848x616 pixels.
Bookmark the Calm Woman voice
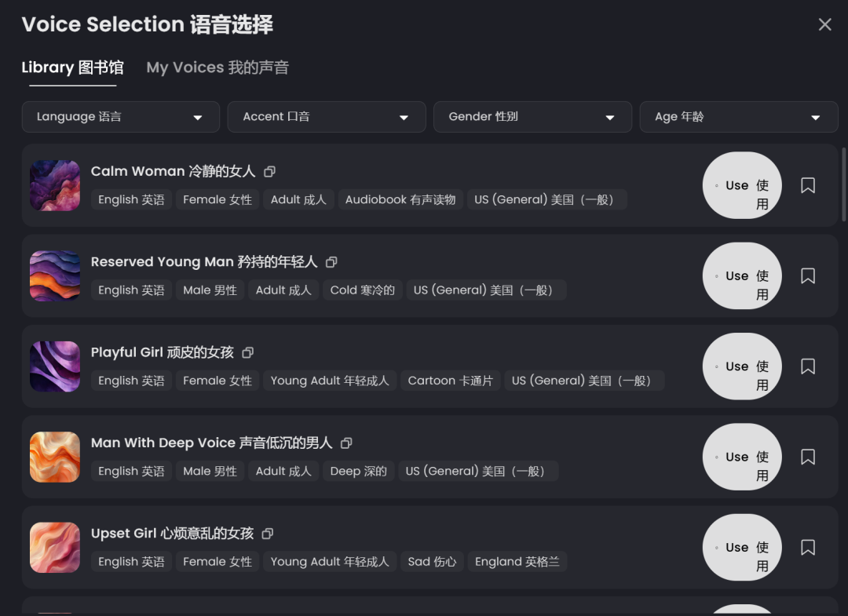point(808,185)
